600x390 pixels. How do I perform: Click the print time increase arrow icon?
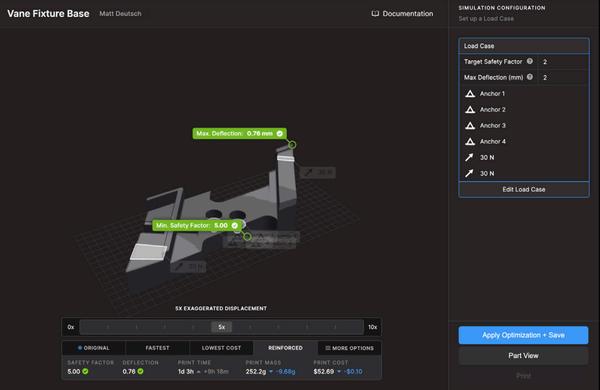pyautogui.click(x=199, y=372)
